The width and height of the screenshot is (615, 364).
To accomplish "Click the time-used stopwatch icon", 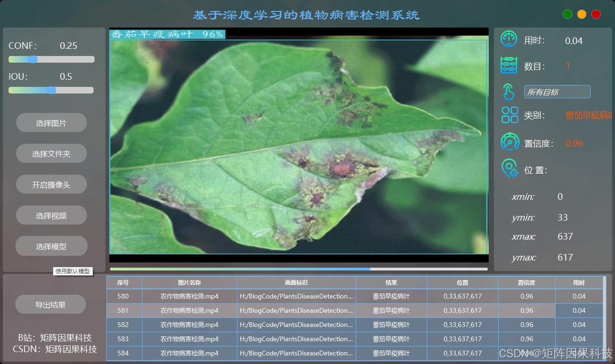I will pyautogui.click(x=509, y=39).
